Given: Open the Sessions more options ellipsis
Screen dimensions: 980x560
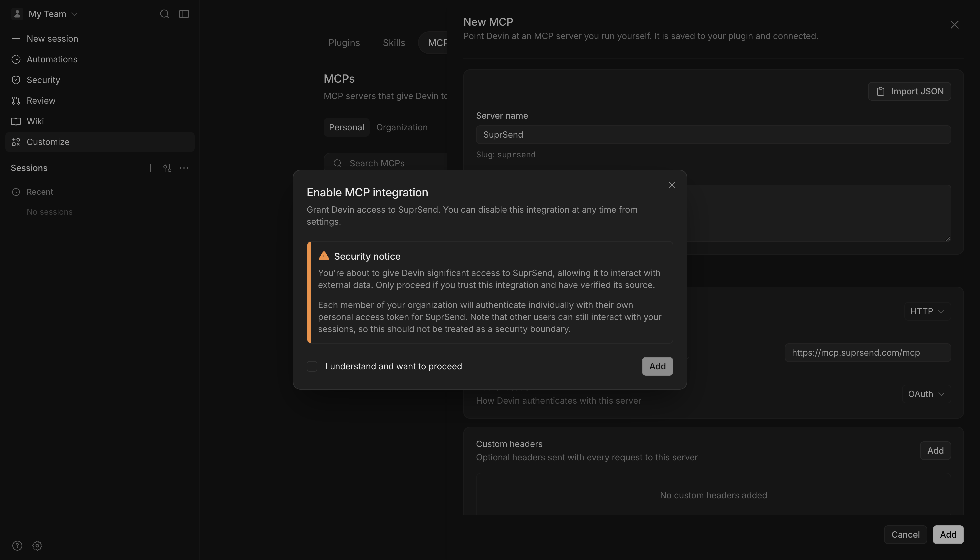Looking at the screenshot, I should coord(184,168).
